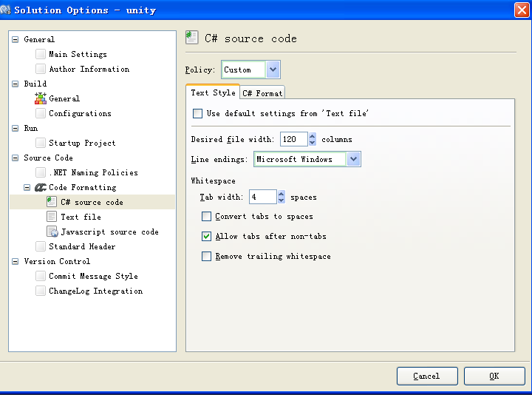Collapse the Version Control tree section
532x395 pixels.
pyautogui.click(x=16, y=261)
